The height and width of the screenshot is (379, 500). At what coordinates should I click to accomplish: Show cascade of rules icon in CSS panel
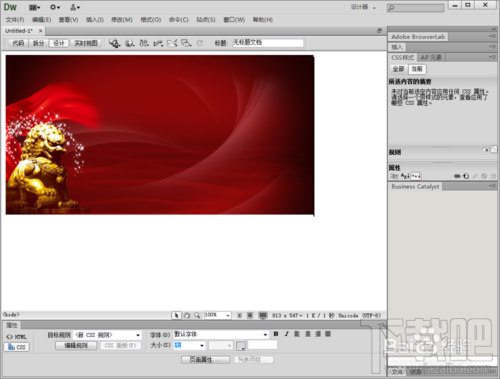[494, 149]
